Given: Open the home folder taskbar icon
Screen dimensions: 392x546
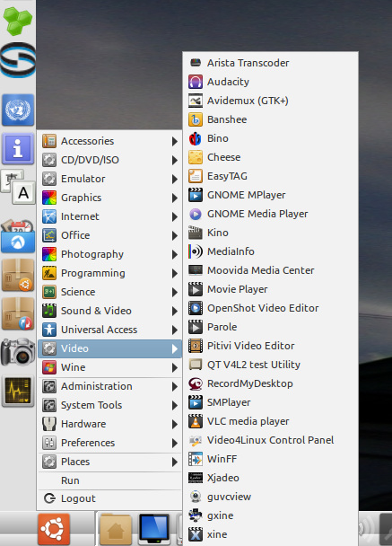Looking at the screenshot, I should point(116,529).
